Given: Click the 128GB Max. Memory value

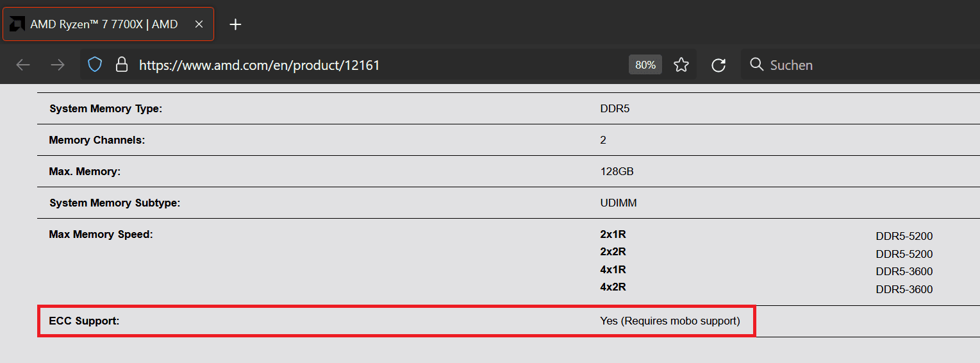Looking at the screenshot, I should pos(617,171).
